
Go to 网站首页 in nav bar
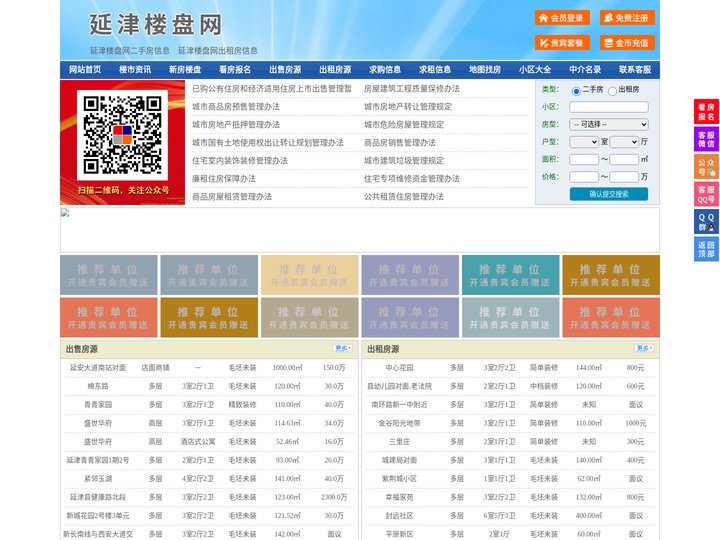pyautogui.click(x=85, y=70)
